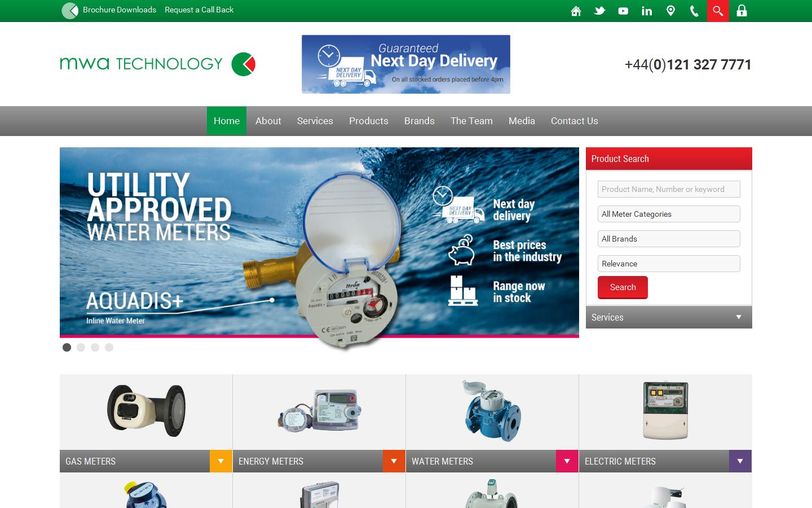
Task: Select the fourth carousel slide dot
Action: (x=109, y=347)
